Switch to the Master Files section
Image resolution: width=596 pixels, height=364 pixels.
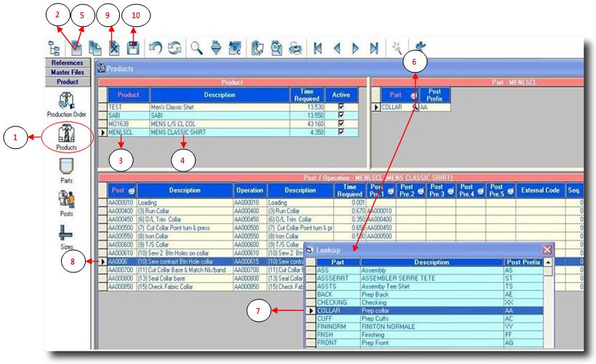point(66,73)
